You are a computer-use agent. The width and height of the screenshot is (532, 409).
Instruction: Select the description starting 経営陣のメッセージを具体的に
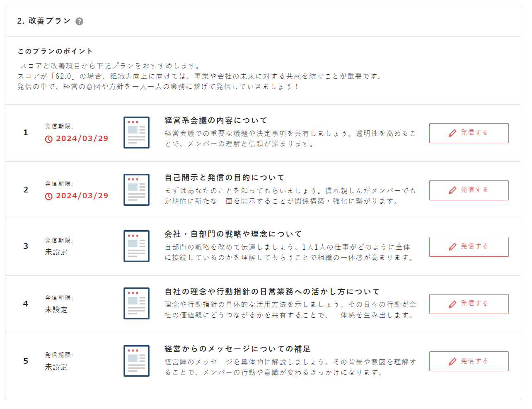[x=290, y=367]
